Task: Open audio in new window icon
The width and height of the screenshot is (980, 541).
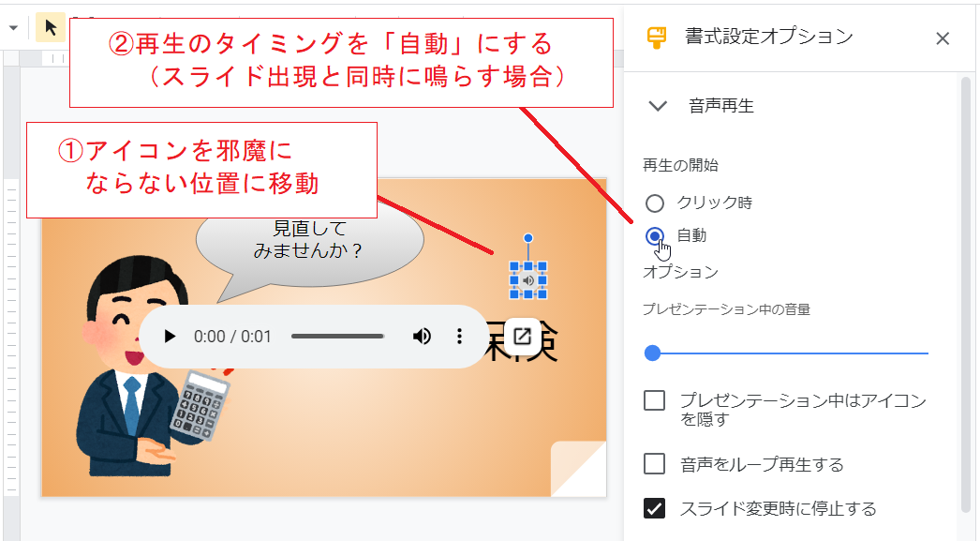Action: (522, 337)
